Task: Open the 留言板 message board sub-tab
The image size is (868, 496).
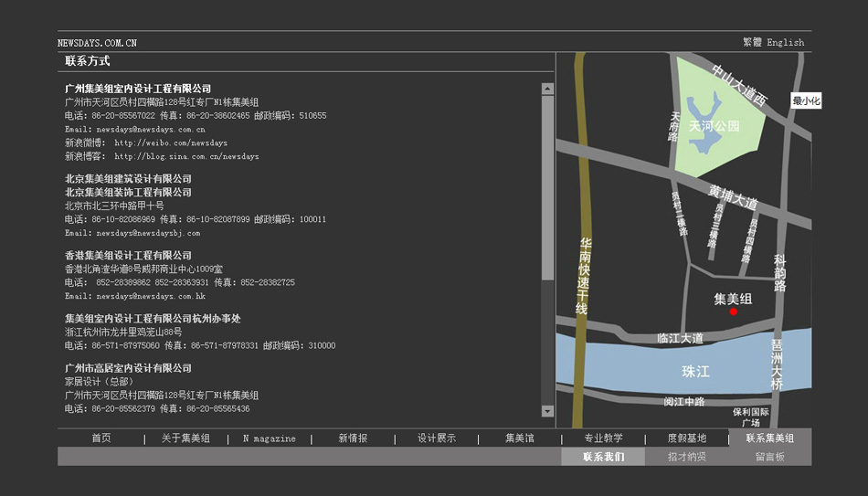Action: [x=769, y=457]
